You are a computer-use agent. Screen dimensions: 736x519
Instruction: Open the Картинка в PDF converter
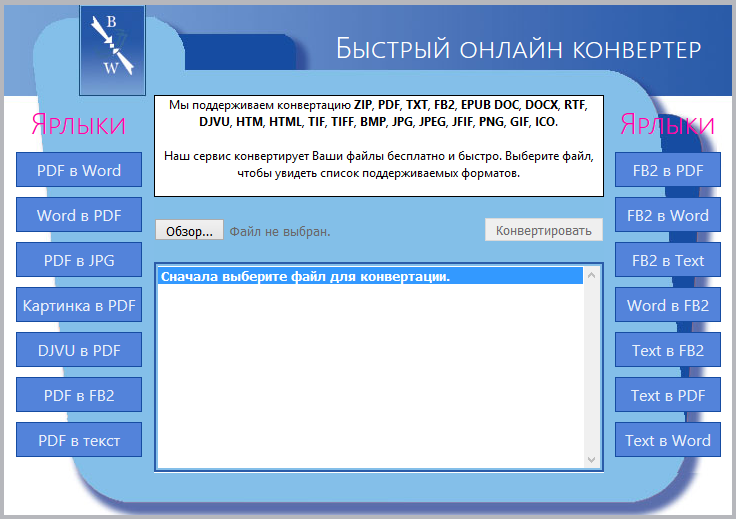pos(79,305)
